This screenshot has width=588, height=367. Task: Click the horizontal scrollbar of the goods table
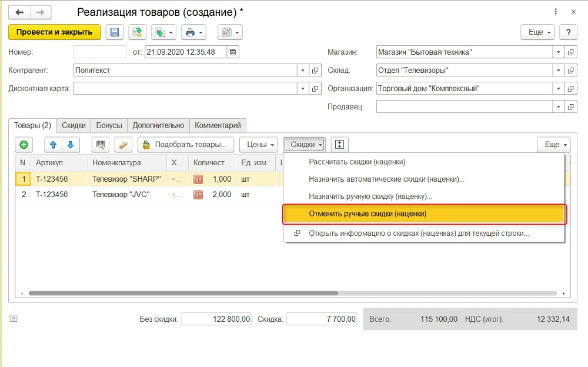click(183, 293)
